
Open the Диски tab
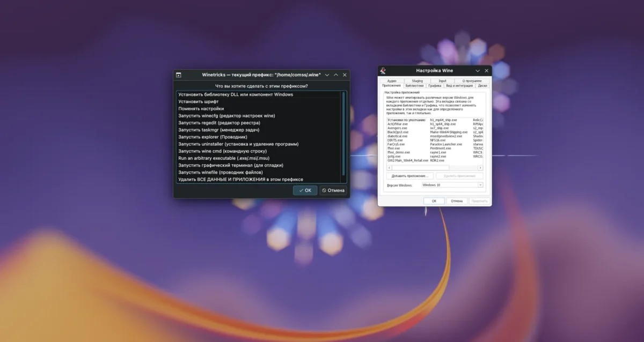tap(482, 85)
